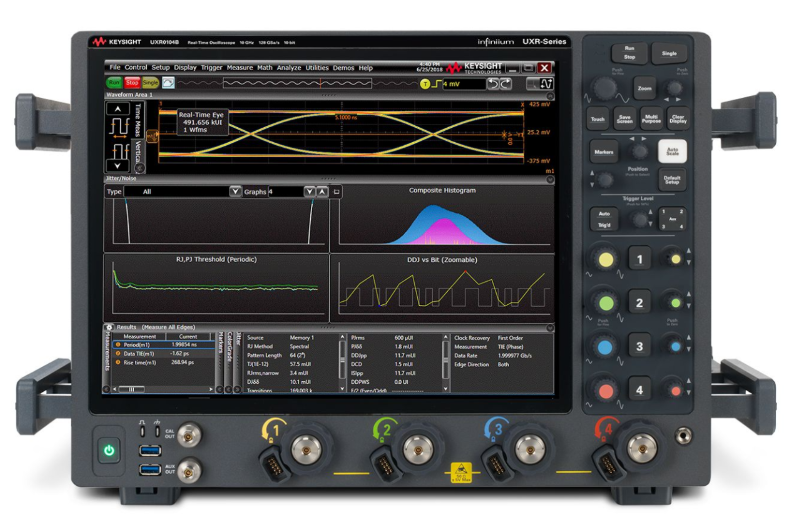
Task: Click the waveform zoom icon at toolbar's right end
Action: pos(546,84)
